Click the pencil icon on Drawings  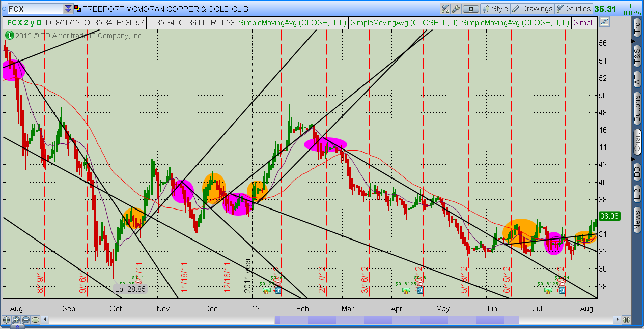point(515,9)
